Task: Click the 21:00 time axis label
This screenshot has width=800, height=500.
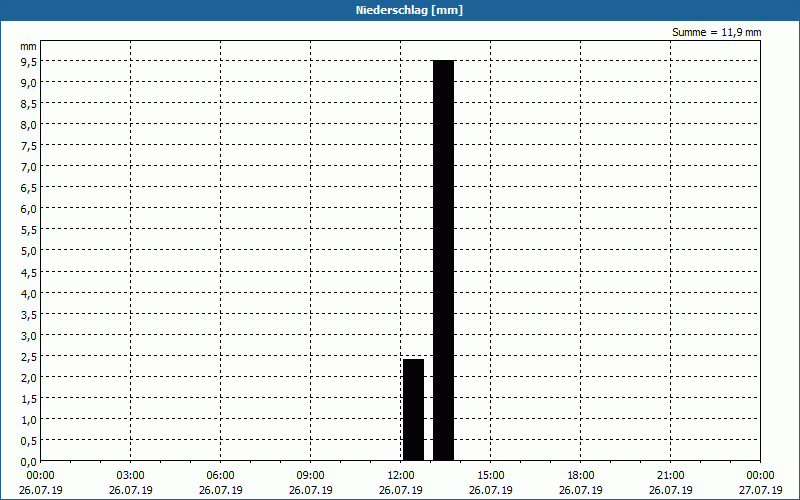Action: pos(670,475)
